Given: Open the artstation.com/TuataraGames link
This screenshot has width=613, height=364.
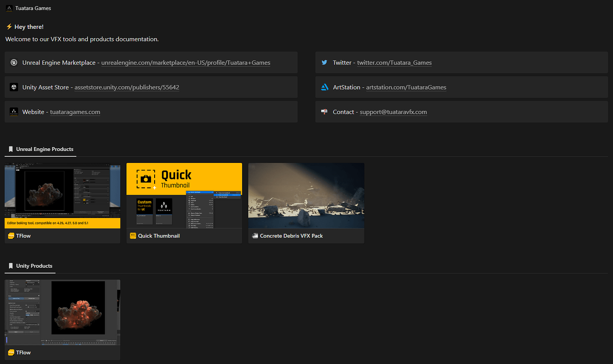Looking at the screenshot, I should click(406, 87).
